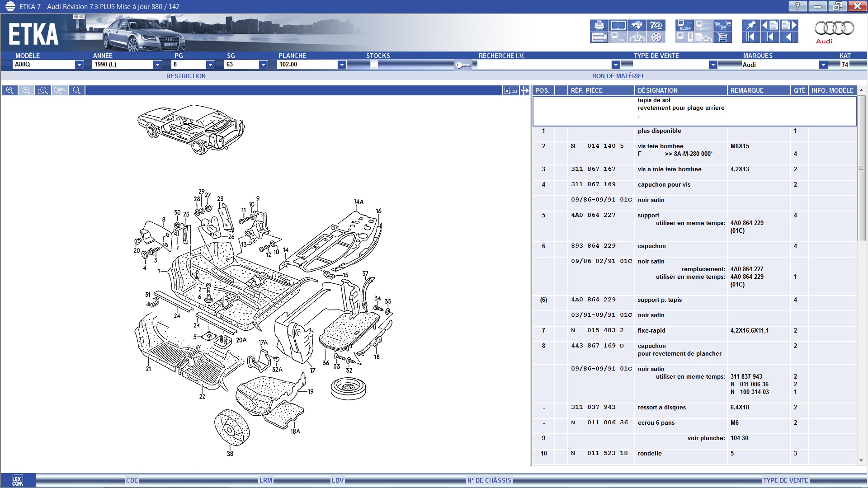Open the list view icon below the printer

[599, 37]
